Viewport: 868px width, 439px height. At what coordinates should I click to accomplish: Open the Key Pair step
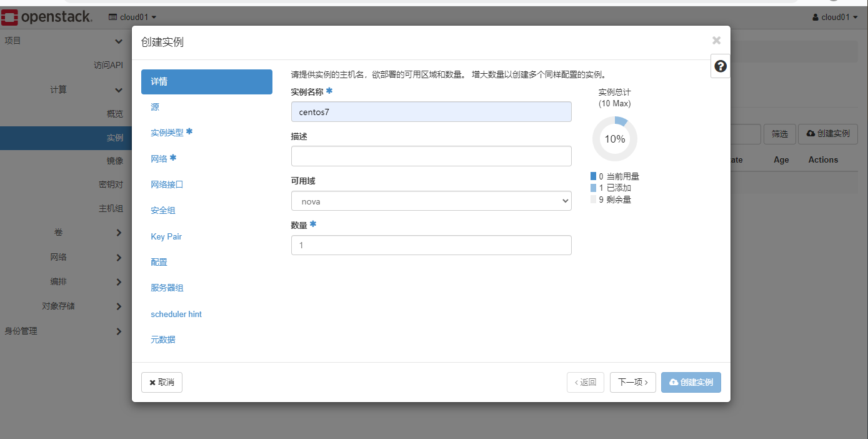click(166, 236)
